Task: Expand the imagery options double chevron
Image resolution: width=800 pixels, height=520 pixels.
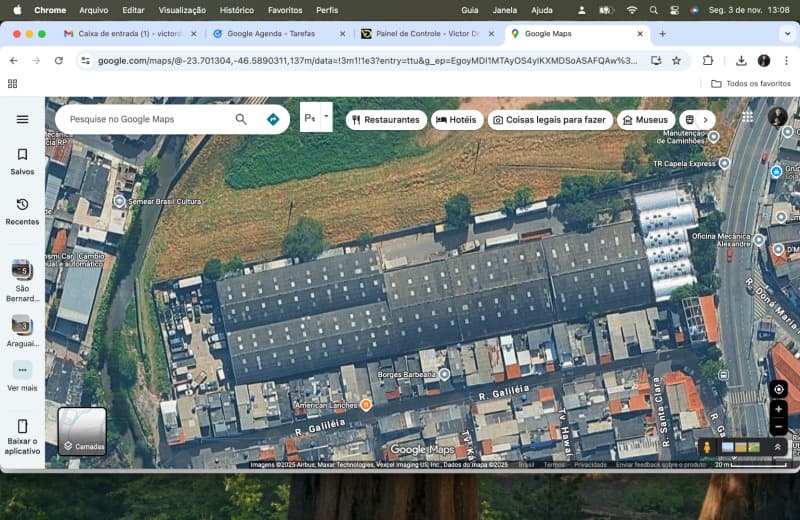Action: tap(777, 448)
